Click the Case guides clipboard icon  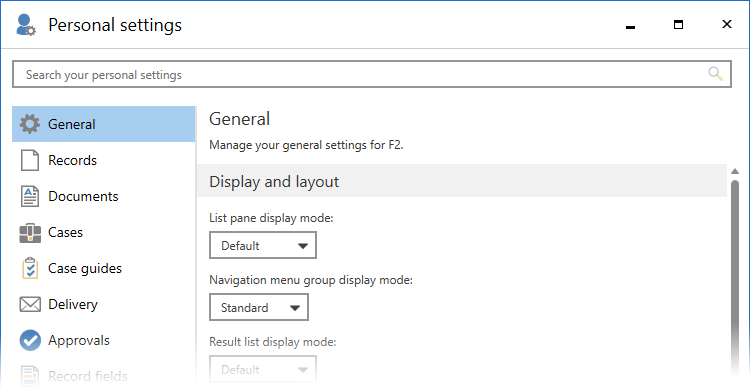pos(30,268)
